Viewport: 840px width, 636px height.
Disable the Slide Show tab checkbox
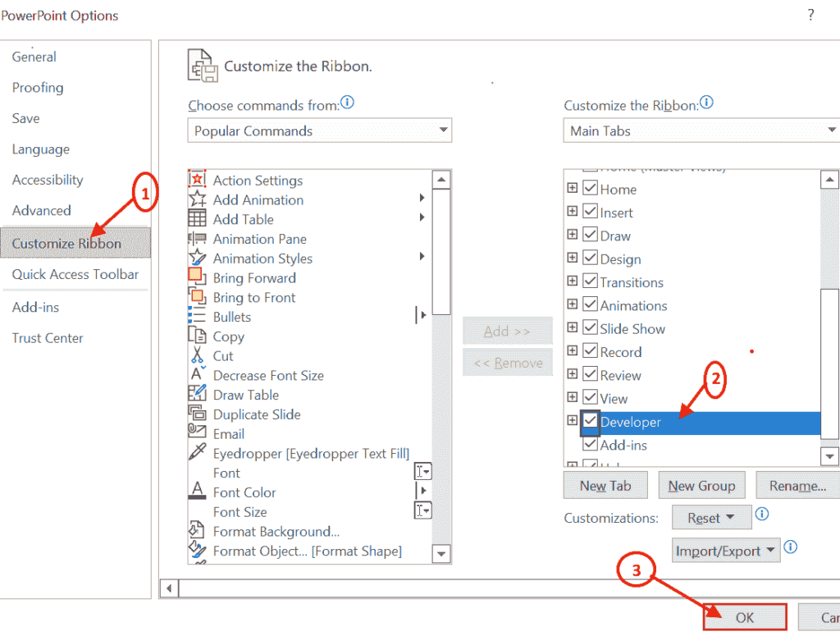[590, 328]
